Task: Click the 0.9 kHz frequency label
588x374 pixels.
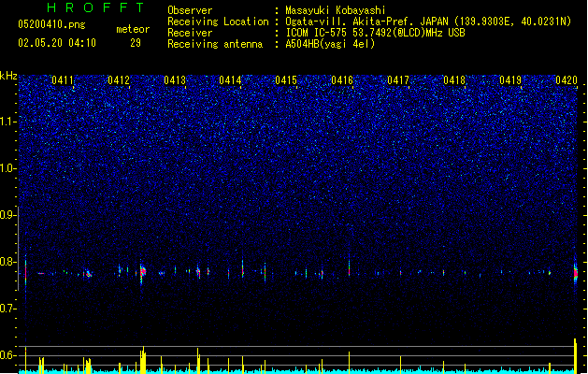Action: pyautogui.click(x=7, y=215)
